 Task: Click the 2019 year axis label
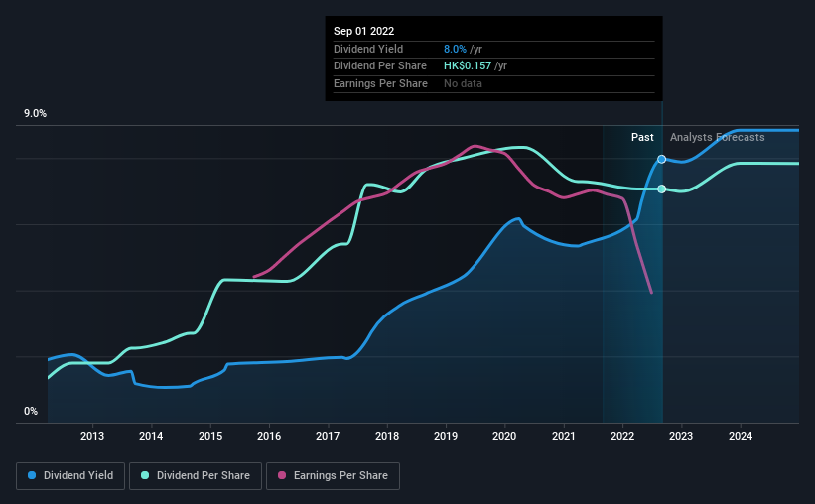(446, 436)
